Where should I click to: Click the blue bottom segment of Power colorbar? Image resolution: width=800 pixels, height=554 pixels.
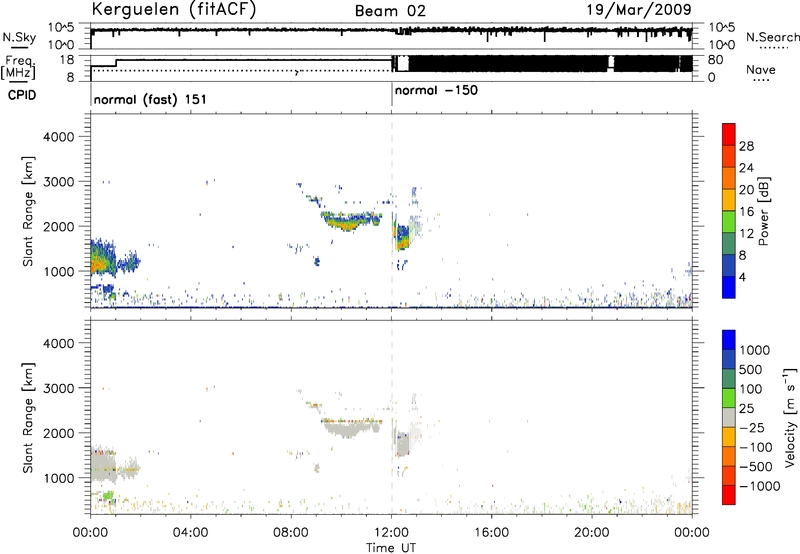729,287
